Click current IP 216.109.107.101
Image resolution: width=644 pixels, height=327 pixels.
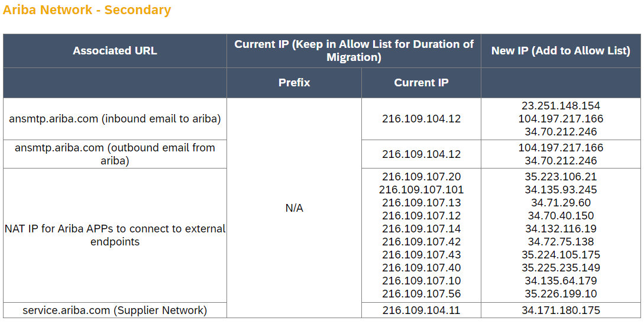(x=421, y=190)
